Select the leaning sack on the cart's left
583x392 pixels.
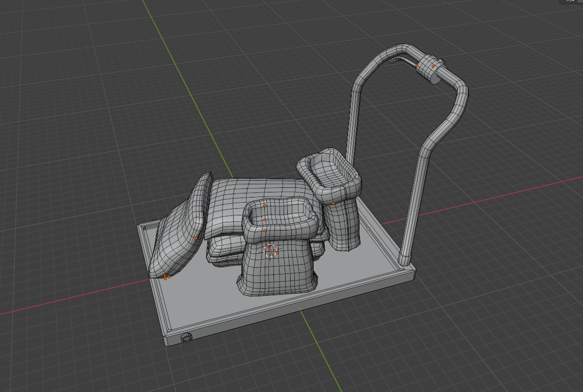178,234
